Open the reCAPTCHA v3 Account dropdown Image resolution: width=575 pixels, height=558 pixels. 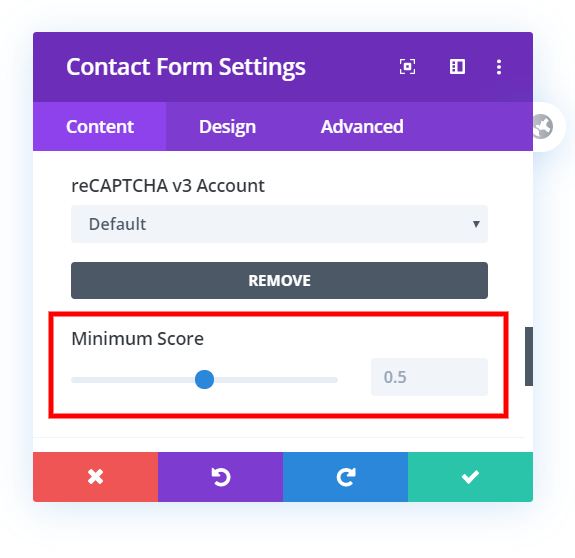click(279, 224)
